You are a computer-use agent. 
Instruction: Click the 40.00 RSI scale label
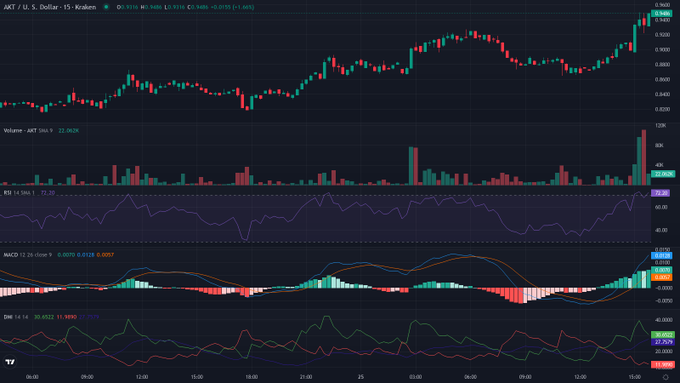click(661, 230)
